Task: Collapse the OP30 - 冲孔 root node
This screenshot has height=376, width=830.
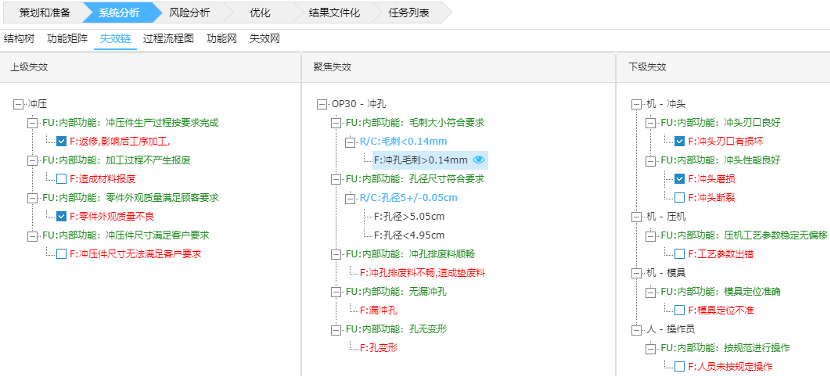Action: point(322,104)
